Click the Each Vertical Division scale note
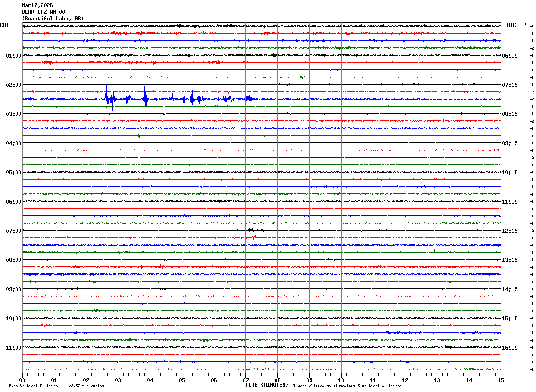 click(x=56, y=386)
